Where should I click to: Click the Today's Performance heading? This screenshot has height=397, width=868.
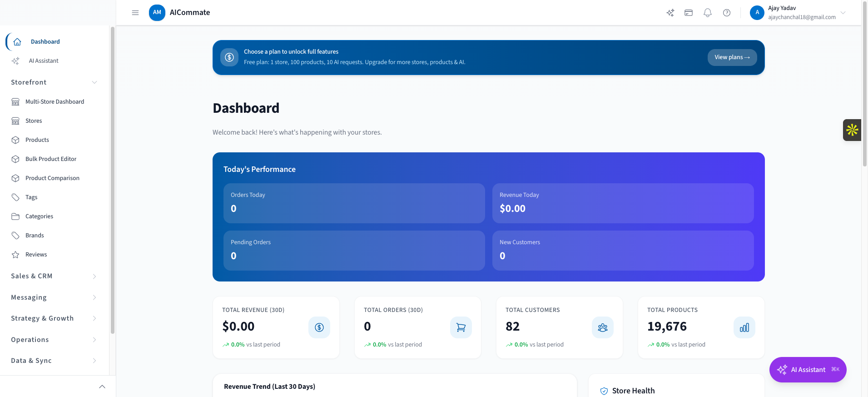click(x=259, y=169)
